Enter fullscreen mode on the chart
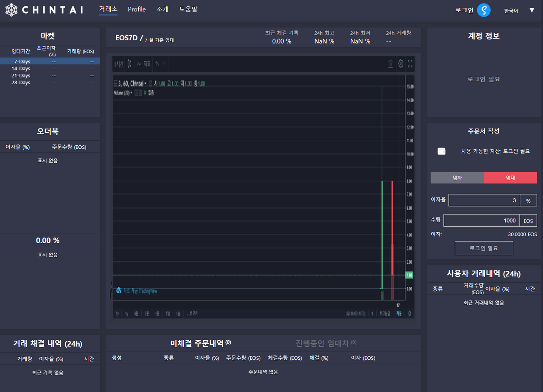Screen dimensions: 543x392 (410, 64)
